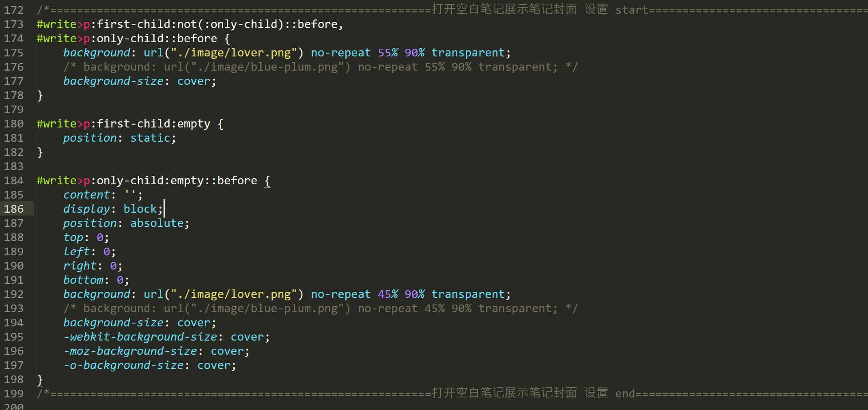Click the 'bottom' property on line 191
The image size is (868, 410).
[83, 280]
